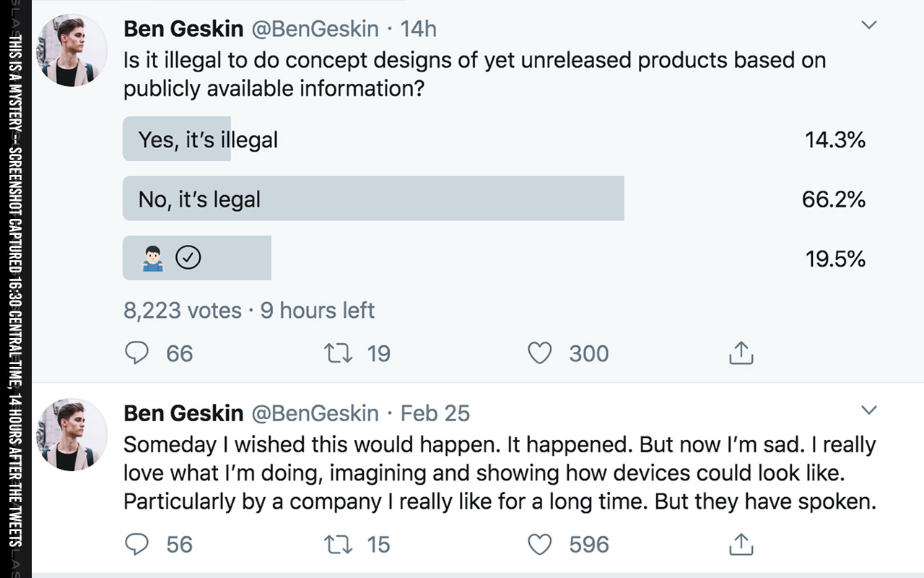This screenshot has height=578, width=924.
Task: Like the poll tweet with 300 likes
Action: (540, 353)
